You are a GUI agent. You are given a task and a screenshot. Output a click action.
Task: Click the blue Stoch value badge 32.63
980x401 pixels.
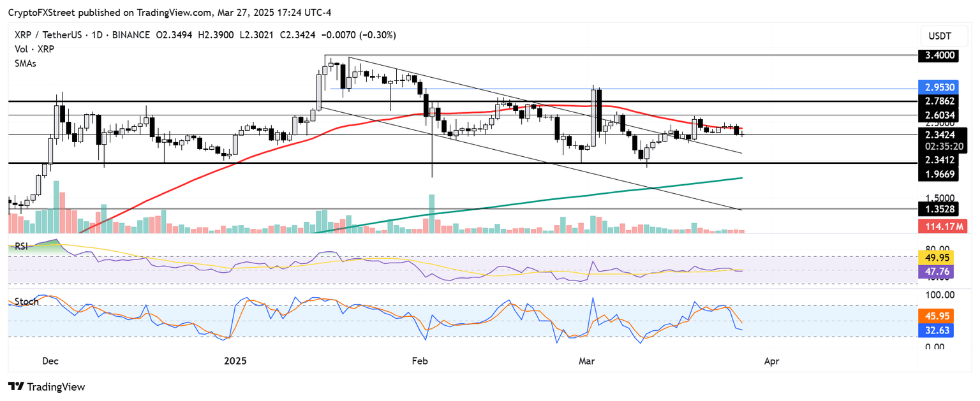pos(938,329)
